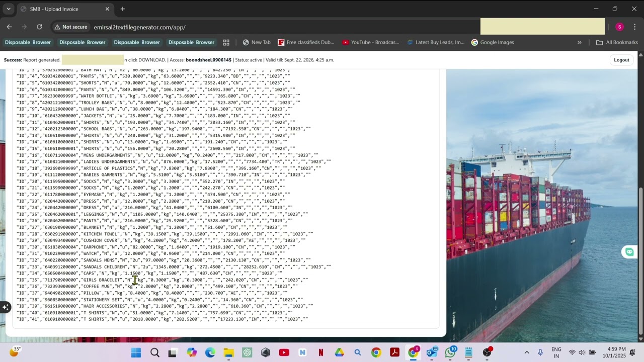The height and width of the screenshot is (362, 644).
Task: Open File Explorer from the taskbar
Action: click(x=228, y=352)
